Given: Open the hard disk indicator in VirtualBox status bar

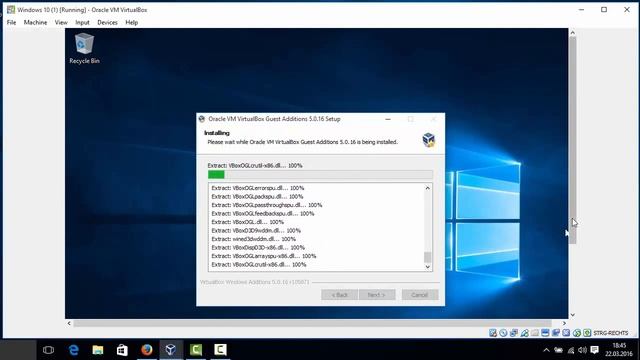Looking at the screenshot, I should [493, 333].
